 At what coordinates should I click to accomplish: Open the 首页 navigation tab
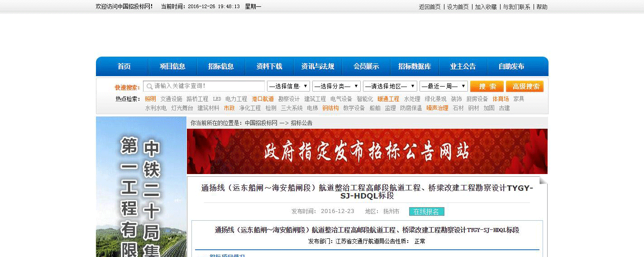124,67
